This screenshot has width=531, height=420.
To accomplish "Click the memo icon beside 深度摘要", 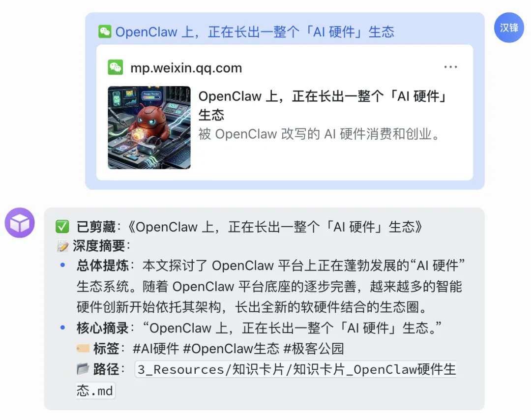I will click(x=62, y=246).
